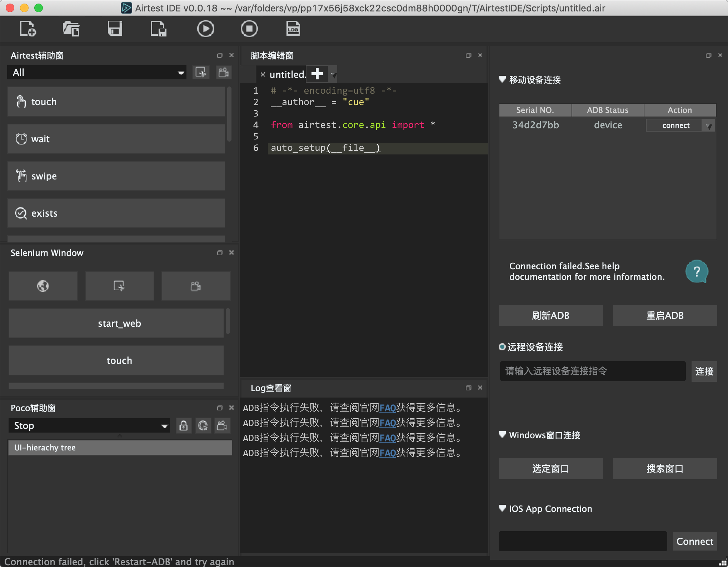Open FAQ link in last log line

coord(388,453)
